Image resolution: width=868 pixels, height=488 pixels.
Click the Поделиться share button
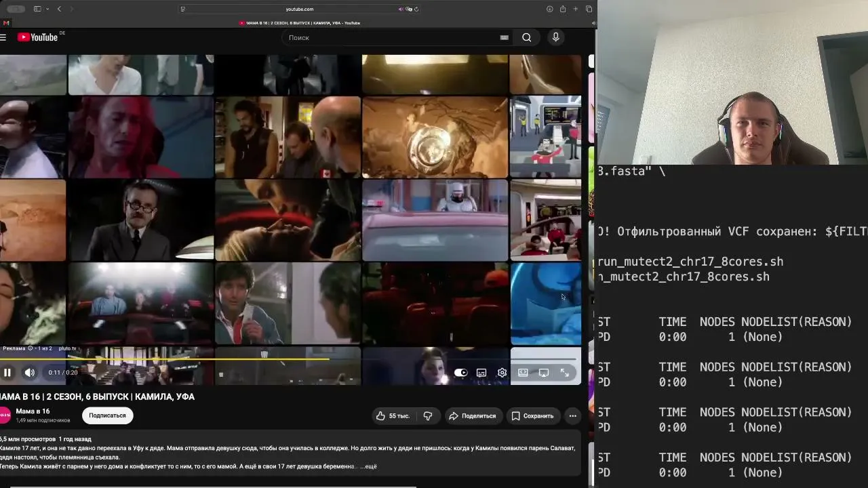[x=473, y=415]
